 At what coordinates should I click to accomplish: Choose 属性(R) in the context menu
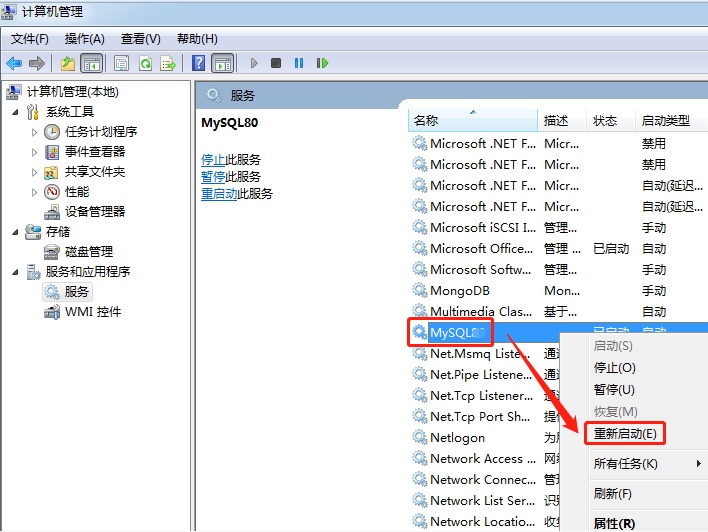tap(614, 523)
